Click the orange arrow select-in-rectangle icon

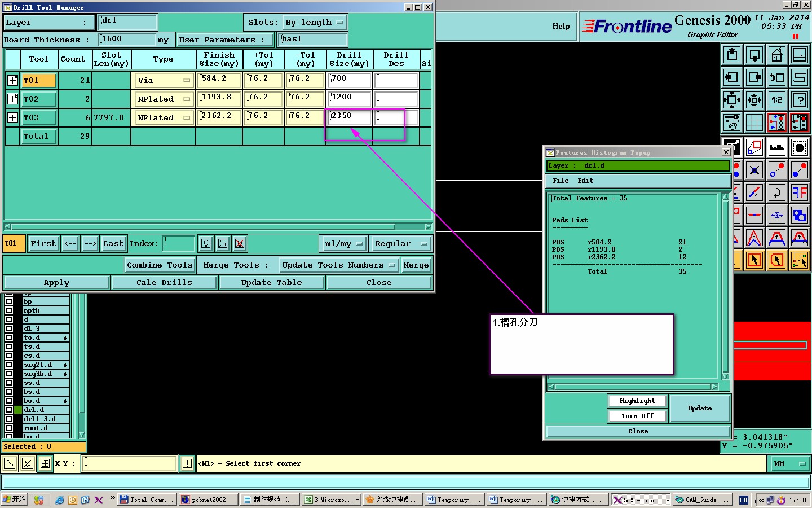click(x=754, y=260)
